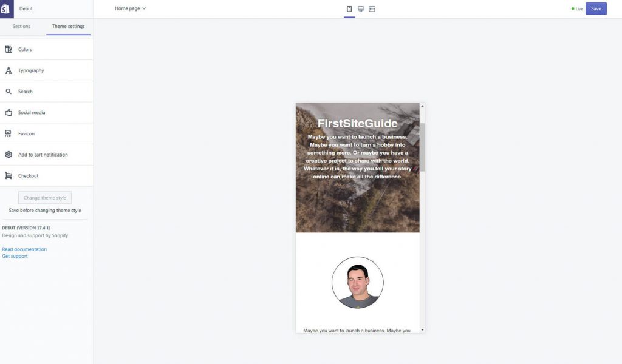Click the Add to cart notification gear icon
Screen dimensions: 622x364
9,154
